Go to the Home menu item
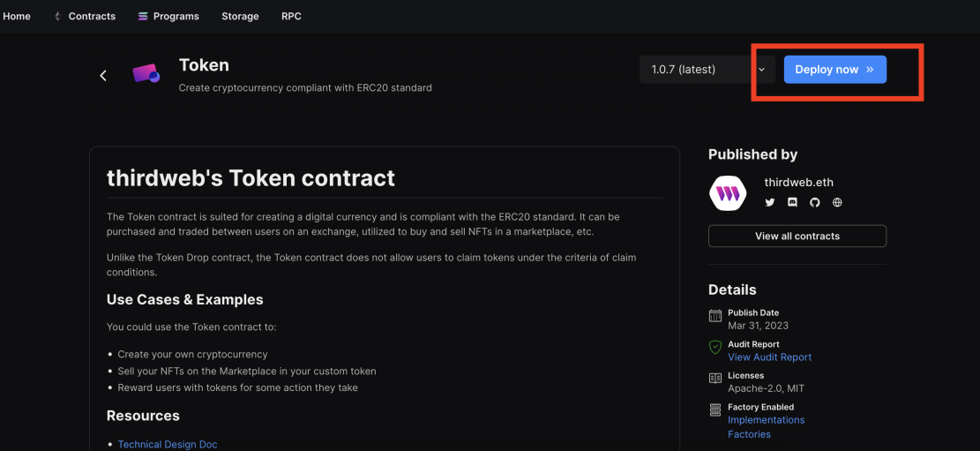The width and height of the screenshot is (980, 451). coord(17,16)
